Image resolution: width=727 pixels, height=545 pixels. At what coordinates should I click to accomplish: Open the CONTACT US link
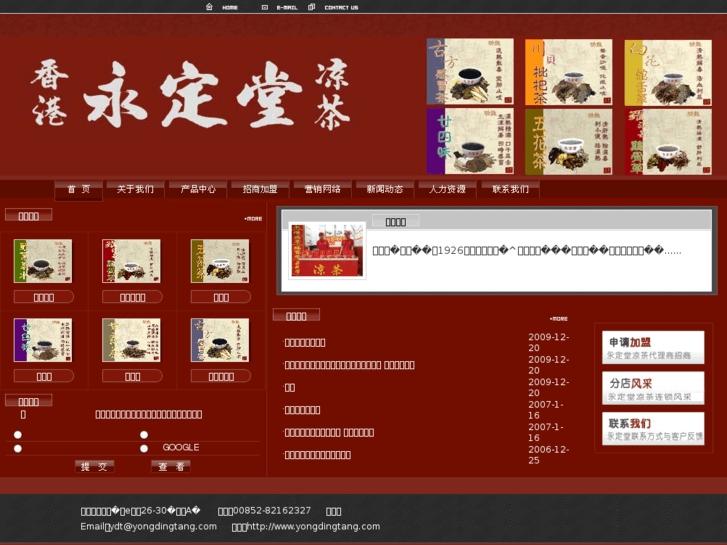(341, 7)
